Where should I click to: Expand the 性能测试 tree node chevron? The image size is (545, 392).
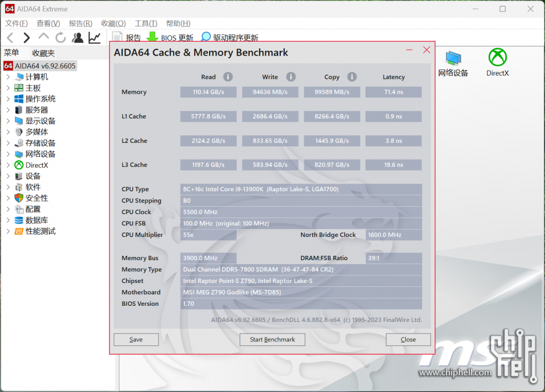pyautogui.click(x=8, y=231)
